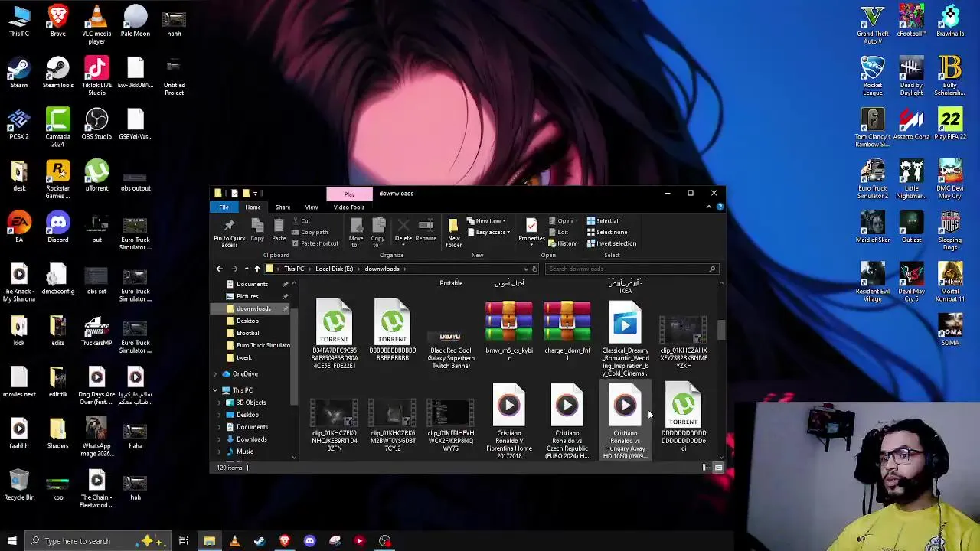Click the pink Play contextual tab
This screenshot has width=980, height=551.
(349, 194)
